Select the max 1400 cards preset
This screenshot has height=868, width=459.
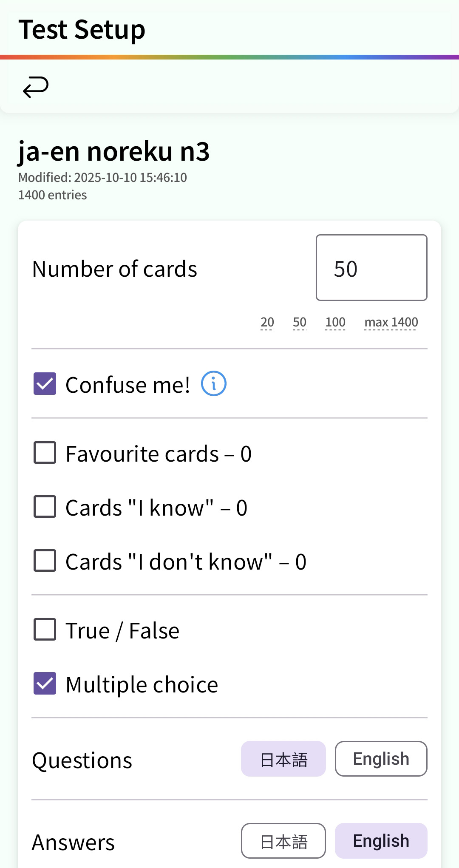click(391, 322)
